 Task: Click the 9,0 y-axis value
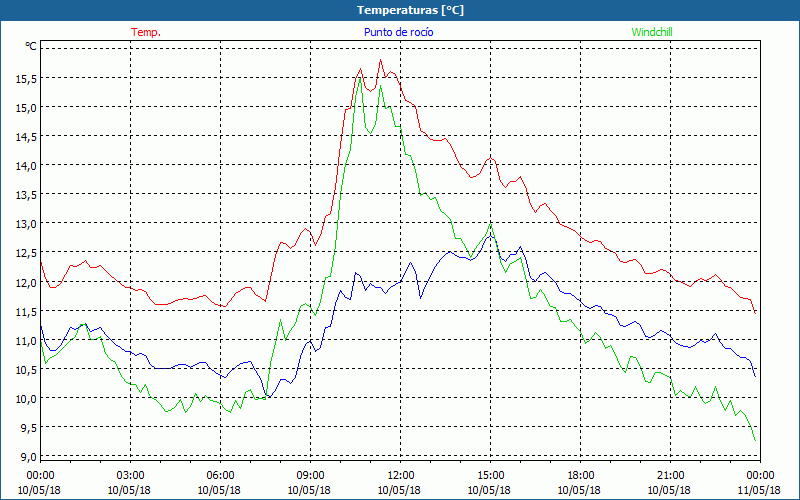pyautogui.click(x=28, y=456)
